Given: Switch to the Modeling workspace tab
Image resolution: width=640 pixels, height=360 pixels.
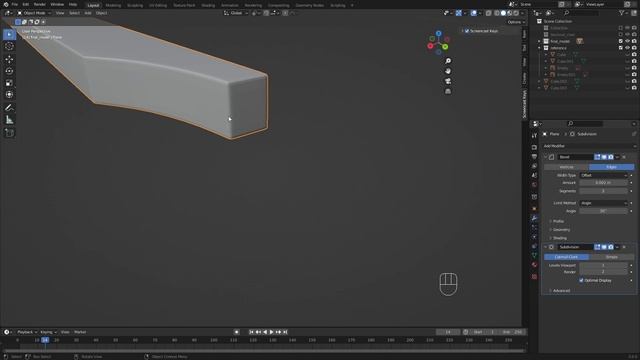Looking at the screenshot, I should (x=113, y=5).
